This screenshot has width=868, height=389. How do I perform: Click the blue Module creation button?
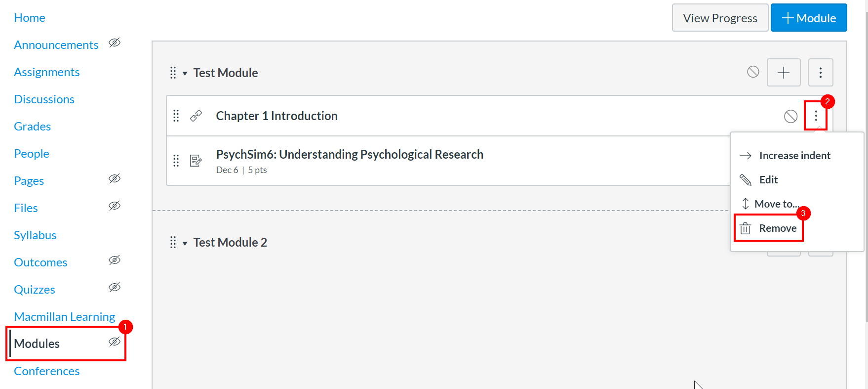[808, 17]
